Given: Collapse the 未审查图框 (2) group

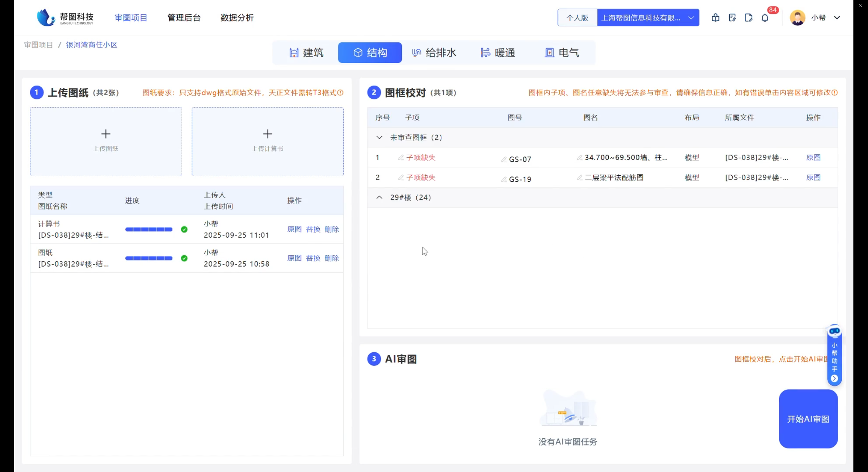Looking at the screenshot, I should (379, 137).
